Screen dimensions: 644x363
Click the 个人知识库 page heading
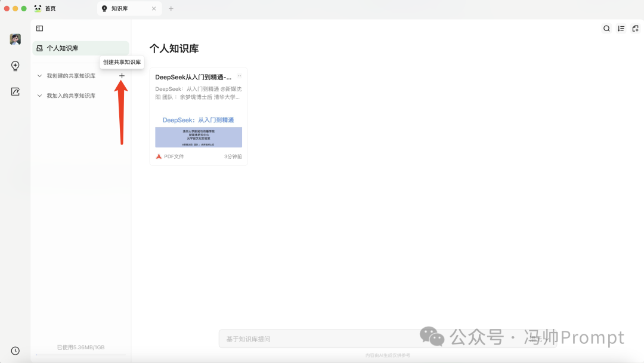coord(174,48)
